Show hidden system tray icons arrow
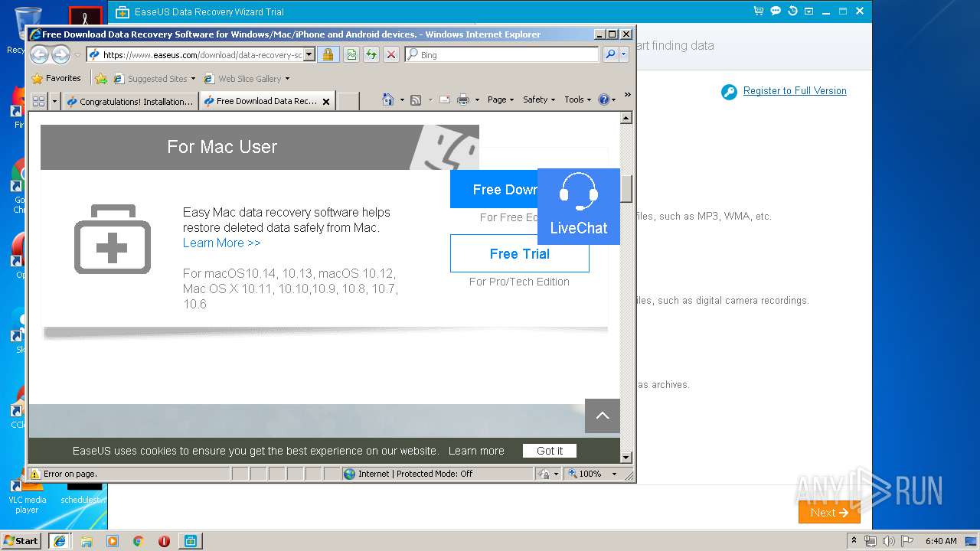This screenshot has width=980, height=551. (854, 541)
